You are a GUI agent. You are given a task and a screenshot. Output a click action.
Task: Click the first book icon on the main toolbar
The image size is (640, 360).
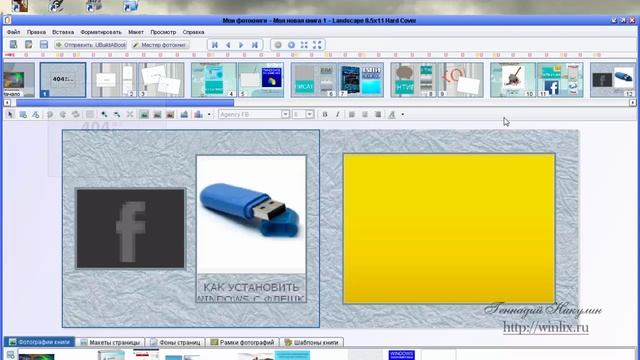tap(13, 44)
